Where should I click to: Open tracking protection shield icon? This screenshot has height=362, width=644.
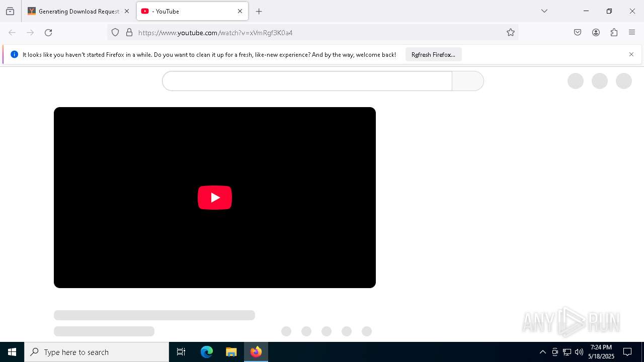115,33
